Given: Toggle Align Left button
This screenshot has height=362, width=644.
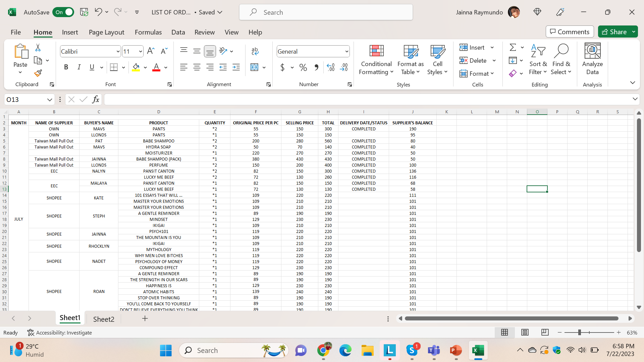Looking at the screenshot, I should point(184,67).
